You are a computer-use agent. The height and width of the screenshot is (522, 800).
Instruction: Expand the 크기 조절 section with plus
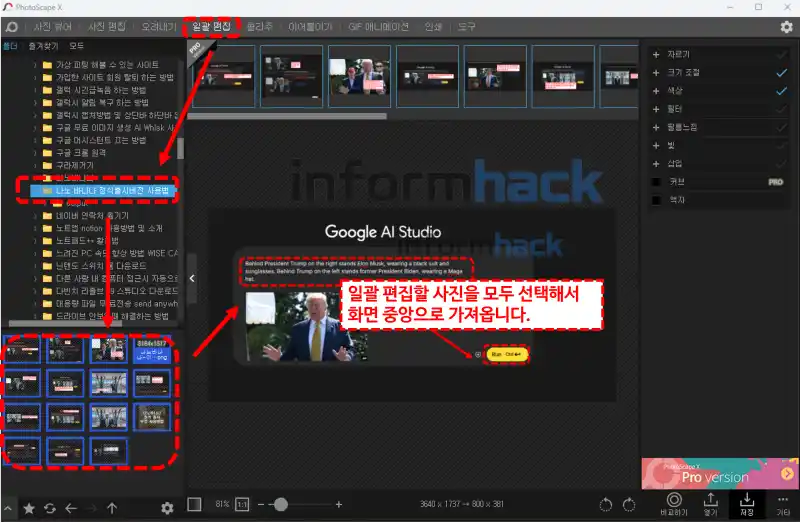pos(656,73)
